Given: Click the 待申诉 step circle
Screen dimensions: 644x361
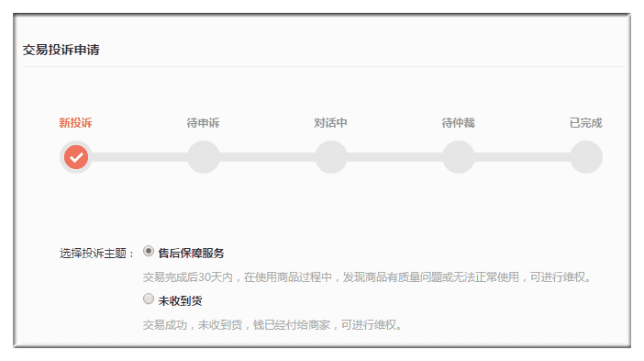Looking at the screenshot, I should (204, 157).
